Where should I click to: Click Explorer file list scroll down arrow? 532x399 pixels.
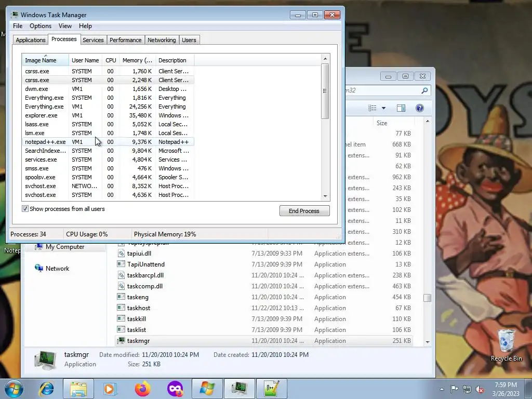tap(428, 342)
